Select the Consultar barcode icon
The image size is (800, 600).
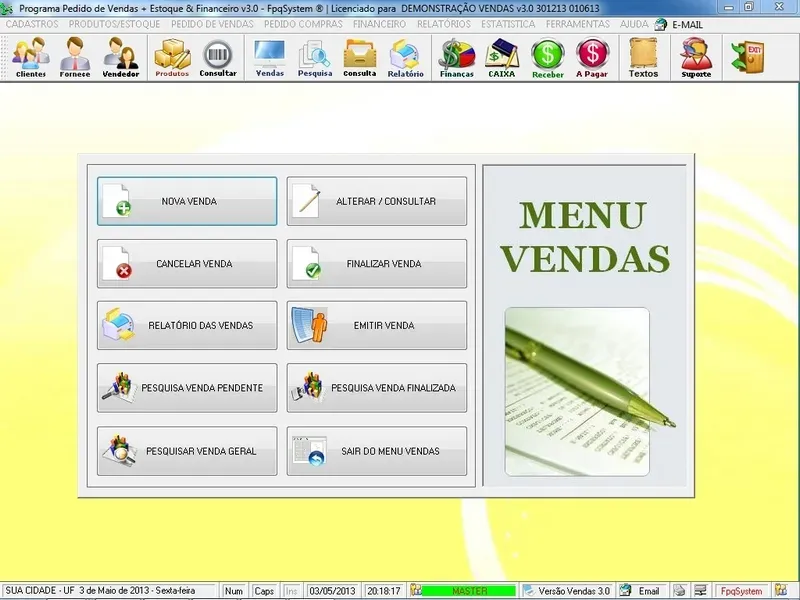[x=218, y=57]
